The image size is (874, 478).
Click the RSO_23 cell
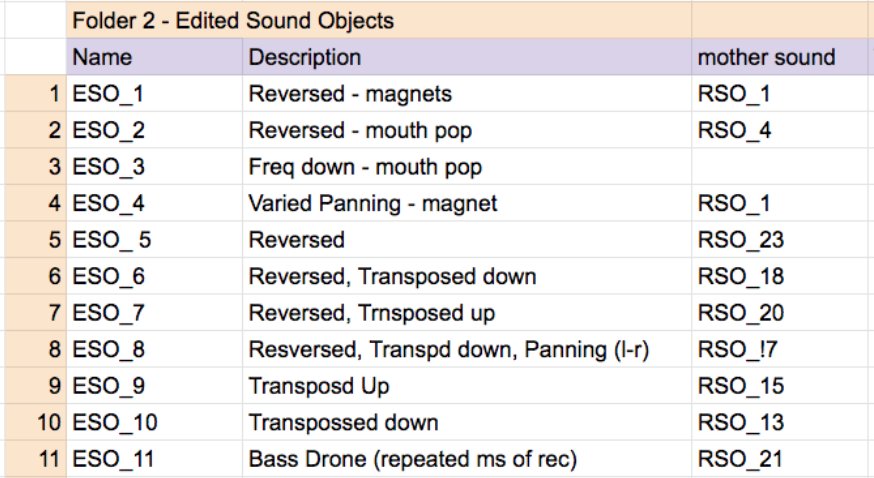click(x=781, y=240)
